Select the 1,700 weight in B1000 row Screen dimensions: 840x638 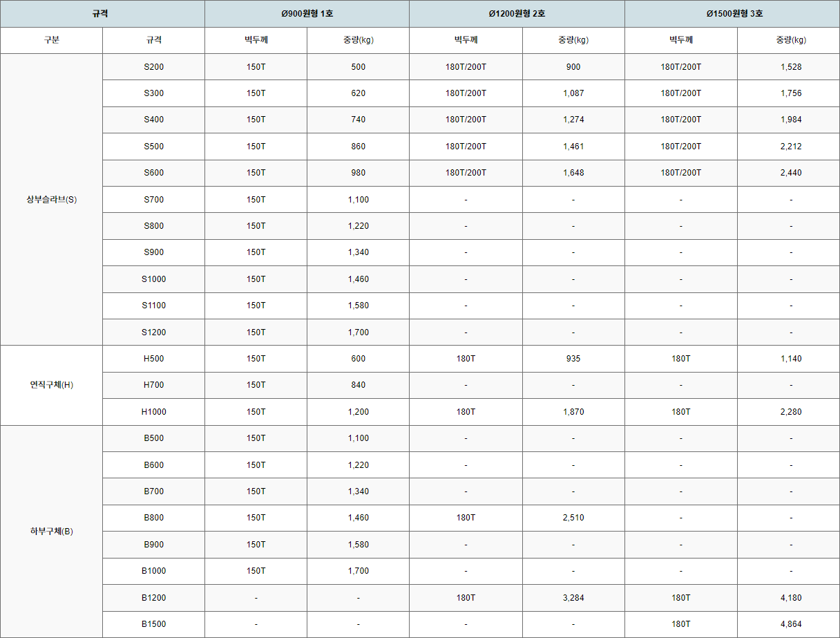(358, 571)
